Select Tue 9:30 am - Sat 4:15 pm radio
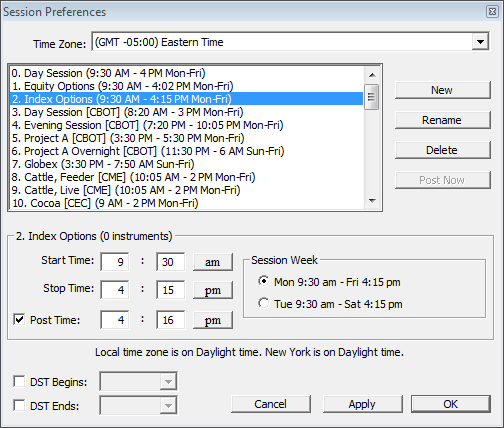The image size is (504, 428). point(263,303)
